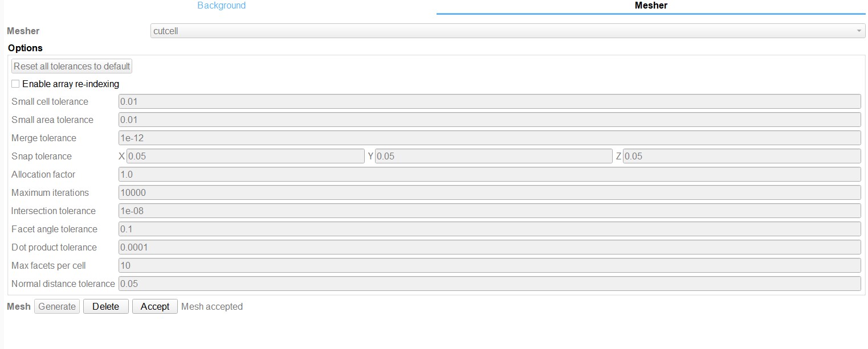Screen dimensions: 868x349
Task: Click the Small area tolerance field
Action: tap(489, 120)
